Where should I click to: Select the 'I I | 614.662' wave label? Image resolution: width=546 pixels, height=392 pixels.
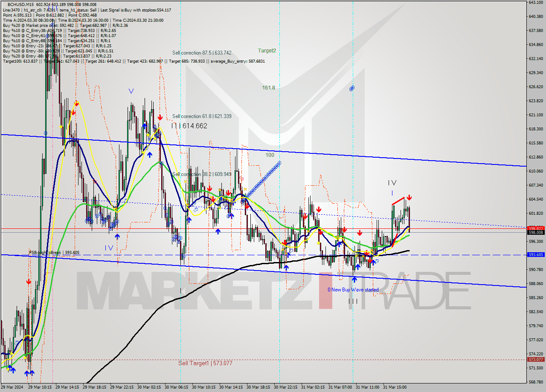(189, 126)
